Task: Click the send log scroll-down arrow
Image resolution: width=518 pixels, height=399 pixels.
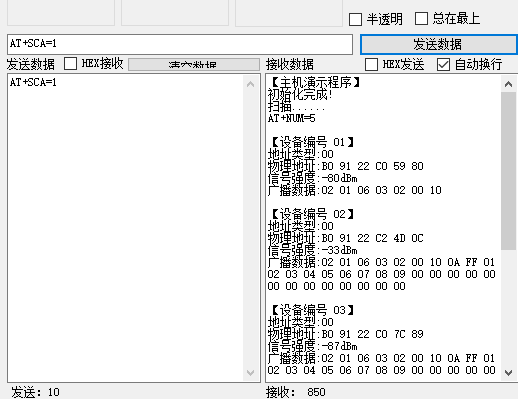Action: click(x=250, y=372)
